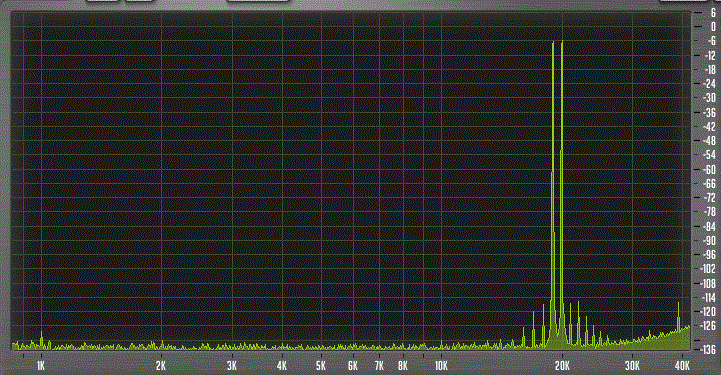
Task: Click the 0 dB scale label
Action: click(713, 27)
